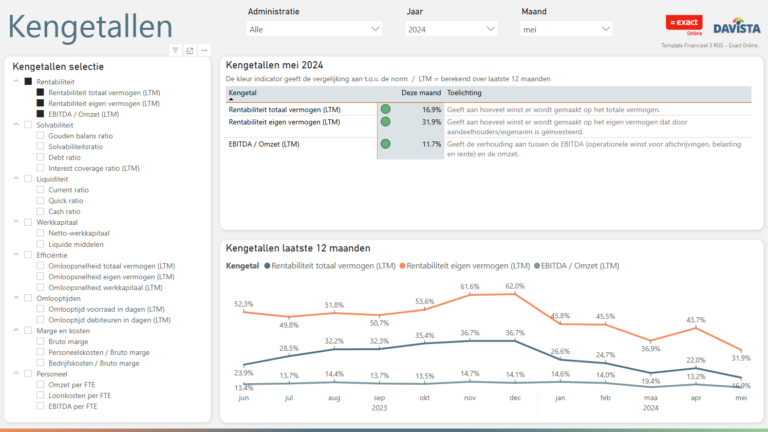This screenshot has height=432, width=768.
Task: Click legend marker for Rentabiliteit eigen vermogen (LTM)
Action: pos(403,266)
